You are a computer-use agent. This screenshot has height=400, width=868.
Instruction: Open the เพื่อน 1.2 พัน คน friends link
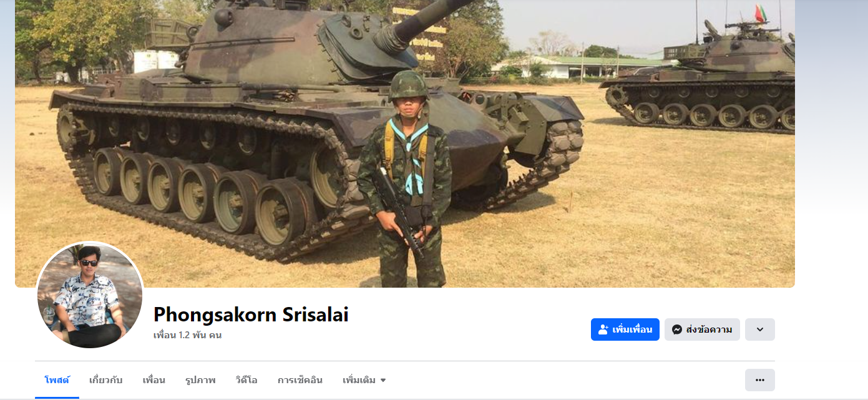coord(187,335)
